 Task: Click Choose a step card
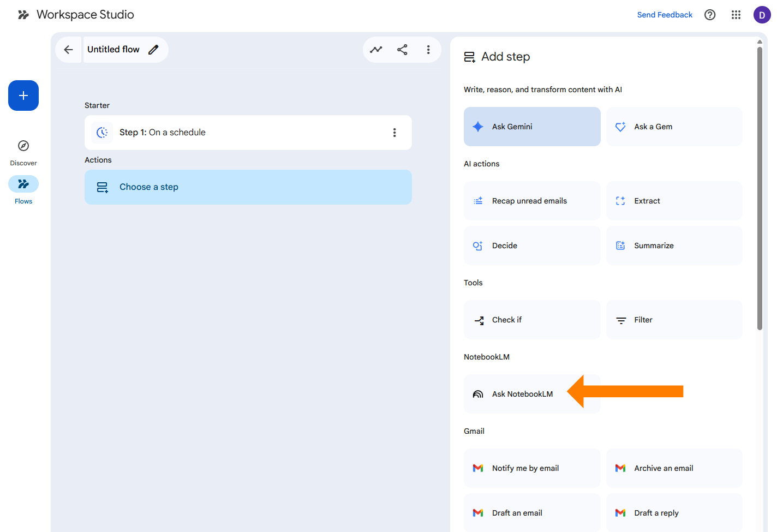pyautogui.click(x=248, y=187)
